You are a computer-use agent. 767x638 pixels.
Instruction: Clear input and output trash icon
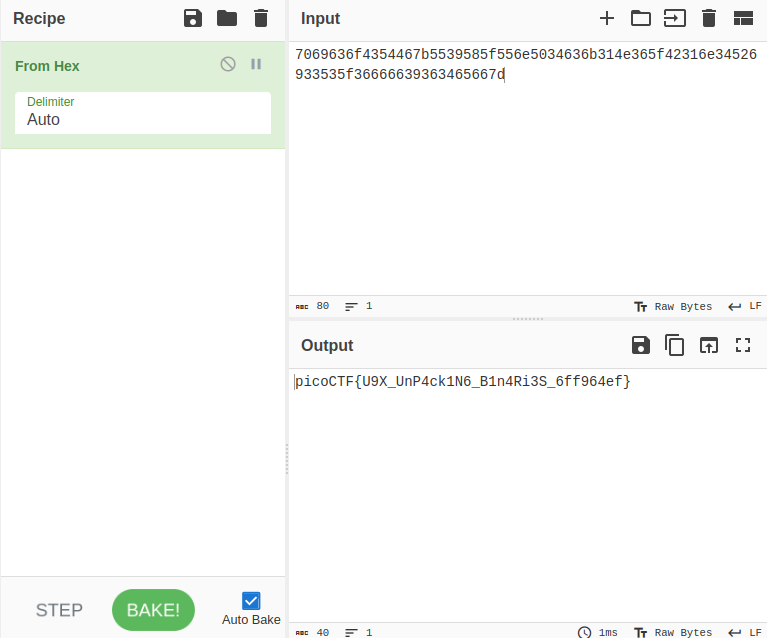click(x=709, y=18)
